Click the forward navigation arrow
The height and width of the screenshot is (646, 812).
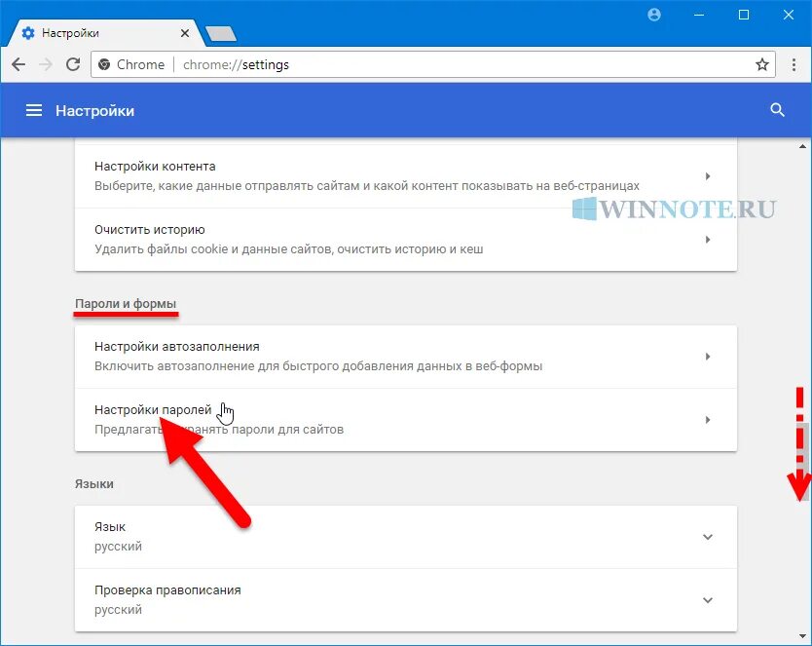pyautogui.click(x=46, y=64)
